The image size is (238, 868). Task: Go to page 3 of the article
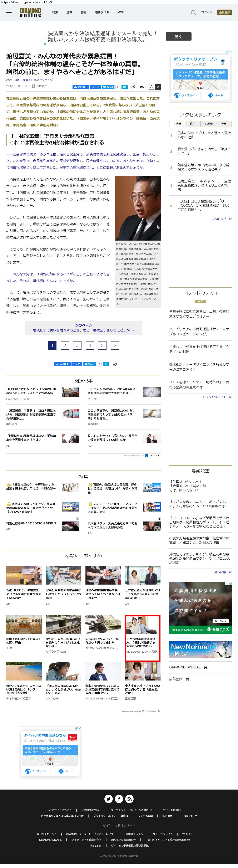77,345
